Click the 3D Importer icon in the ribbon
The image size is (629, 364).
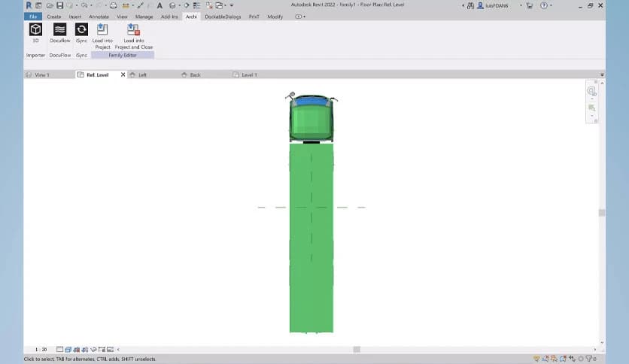tap(35, 29)
